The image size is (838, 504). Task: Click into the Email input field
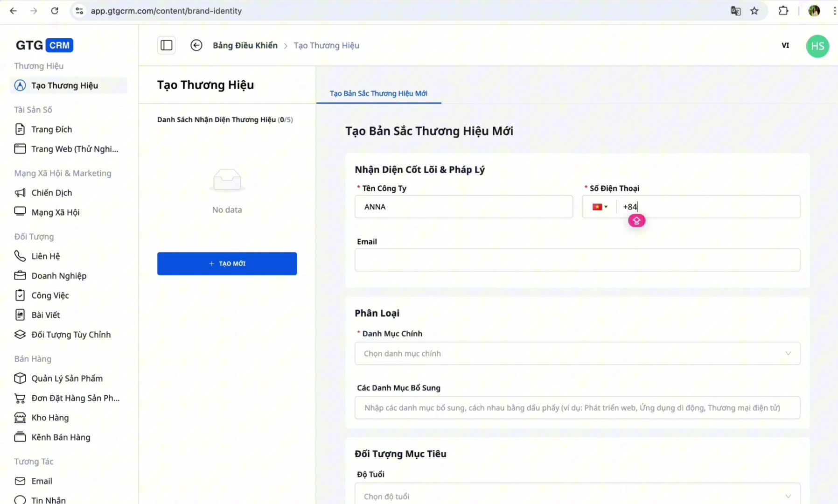point(577,260)
